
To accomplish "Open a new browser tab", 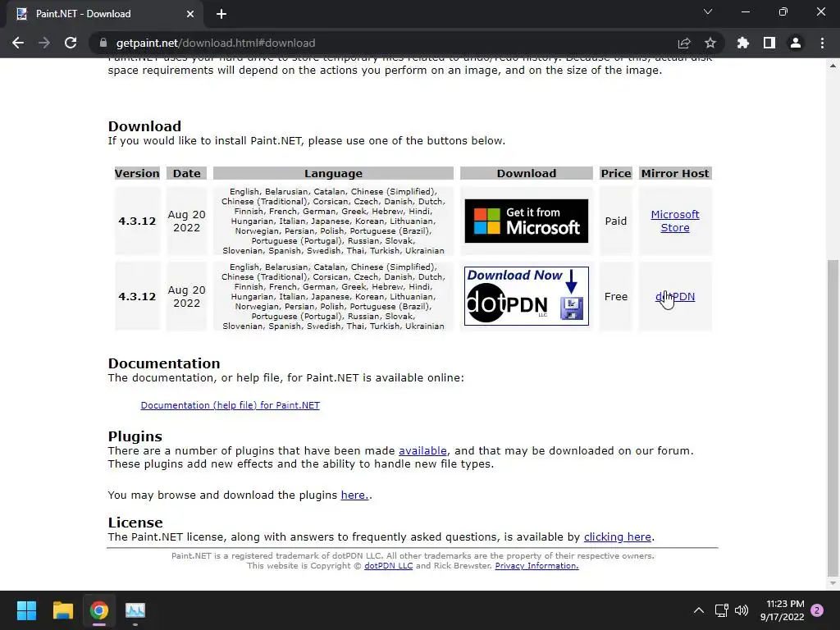I will click(221, 14).
